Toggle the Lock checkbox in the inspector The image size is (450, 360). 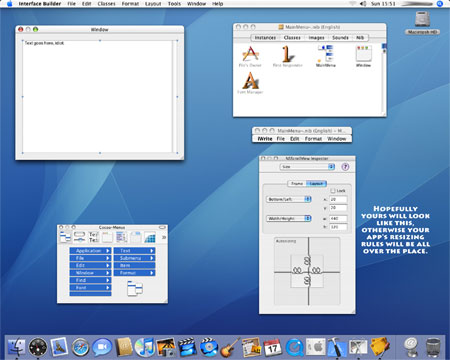pyautogui.click(x=333, y=191)
